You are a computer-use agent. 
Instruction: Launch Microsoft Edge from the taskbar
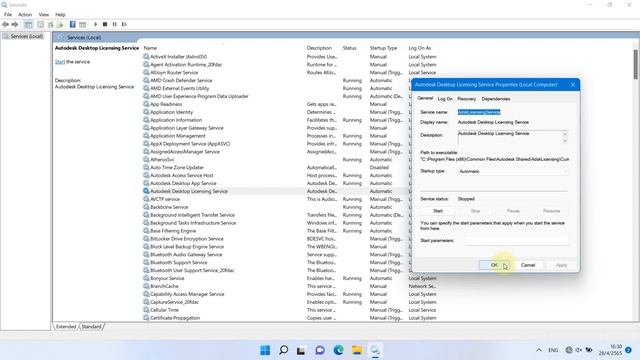(338, 350)
